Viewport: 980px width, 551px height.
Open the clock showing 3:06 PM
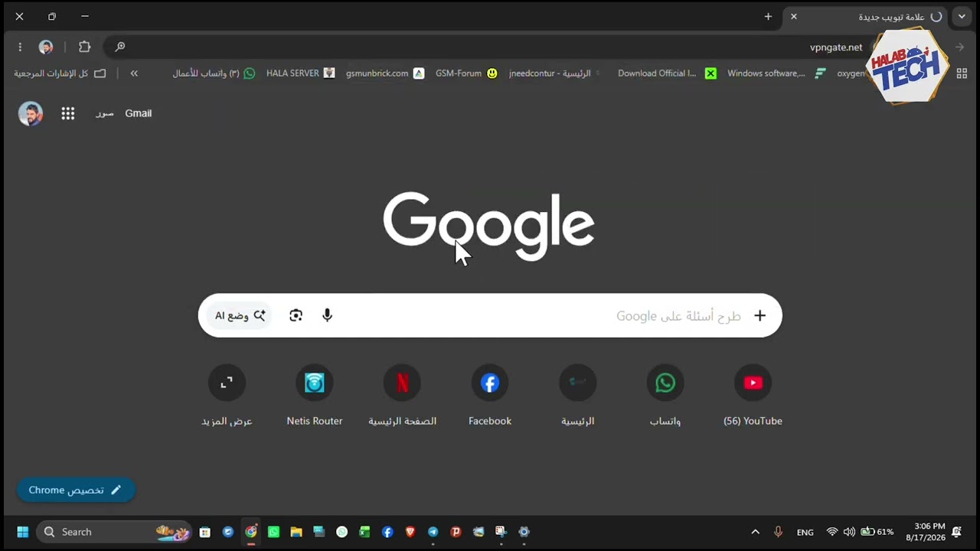[924, 532]
